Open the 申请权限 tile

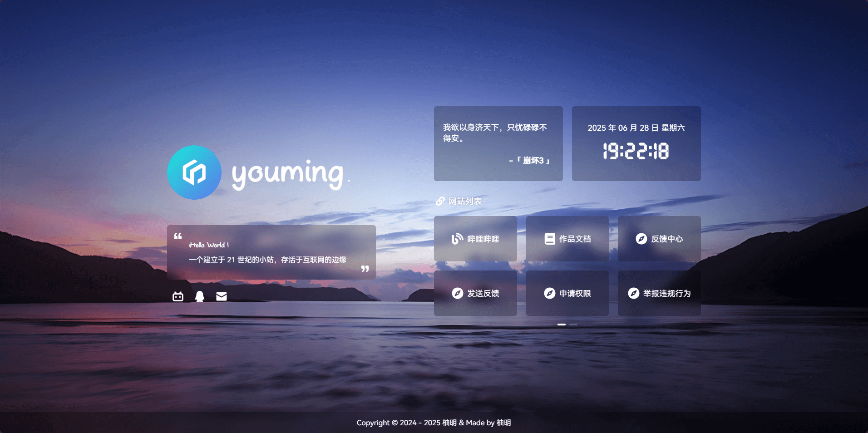[567, 293]
